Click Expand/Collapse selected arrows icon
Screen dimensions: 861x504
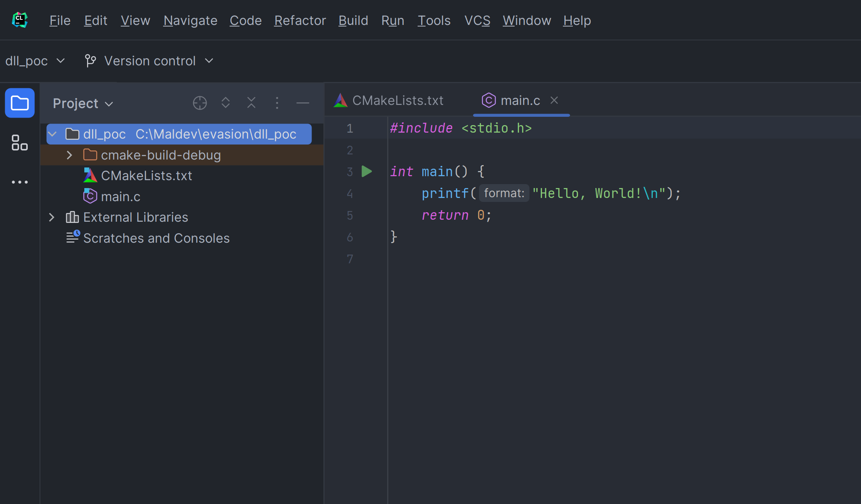pos(226,103)
